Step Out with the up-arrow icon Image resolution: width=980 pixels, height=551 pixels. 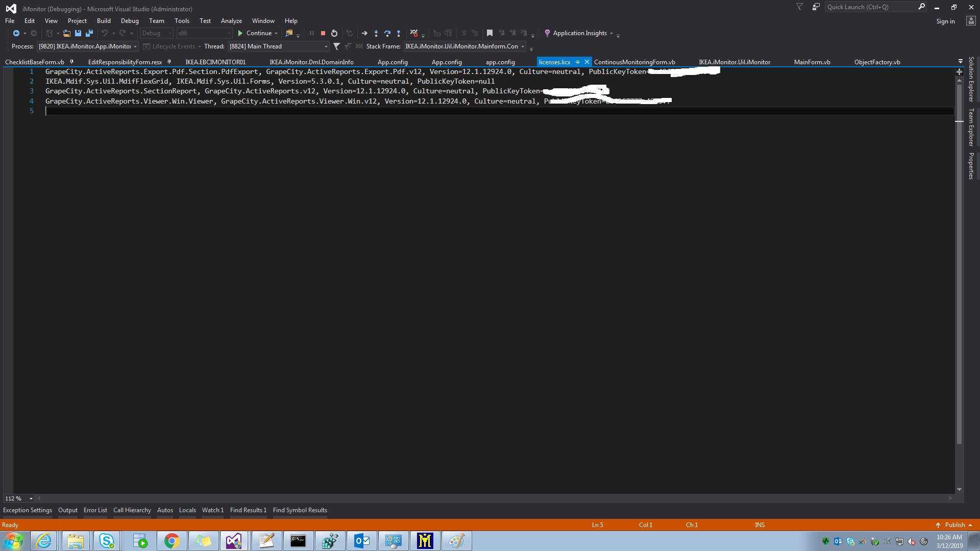[x=399, y=33]
